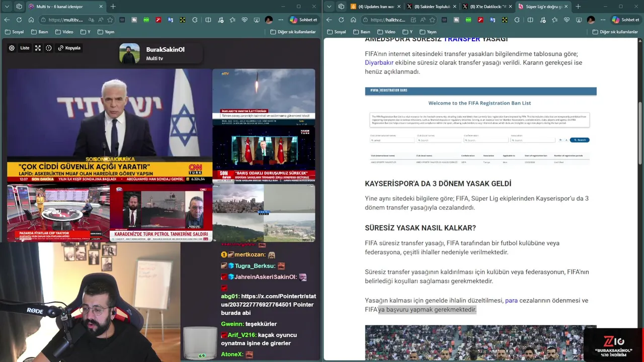The height and width of the screenshot is (362, 644).
Task: Go back in right browser window
Action: click(x=329, y=20)
